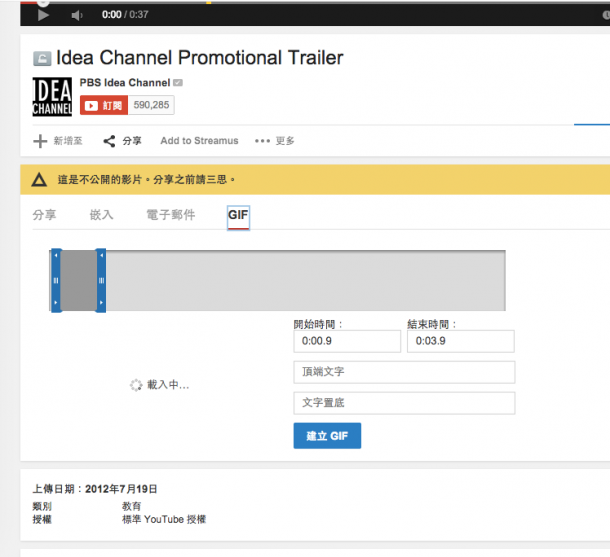Click the 建立 GIF button
The width and height of the screenshot is (610, 557).
pyautogui.click(x=327, y=436)
